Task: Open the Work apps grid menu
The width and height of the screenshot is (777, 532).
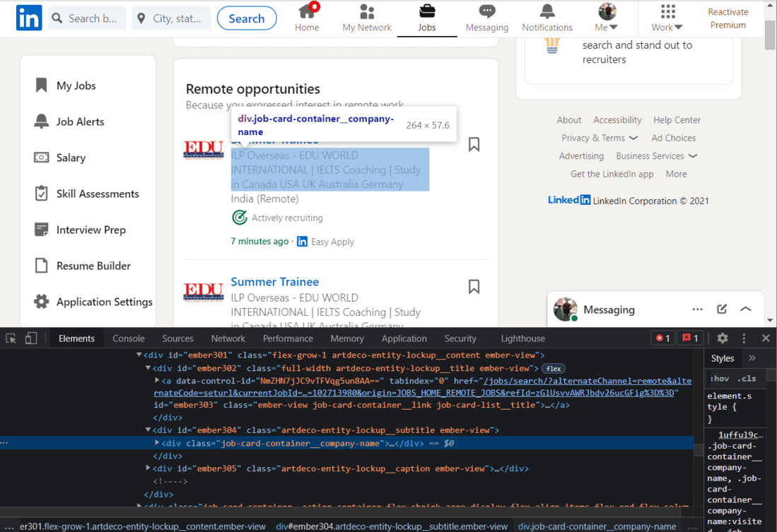Action: click(x=667, y=18)
